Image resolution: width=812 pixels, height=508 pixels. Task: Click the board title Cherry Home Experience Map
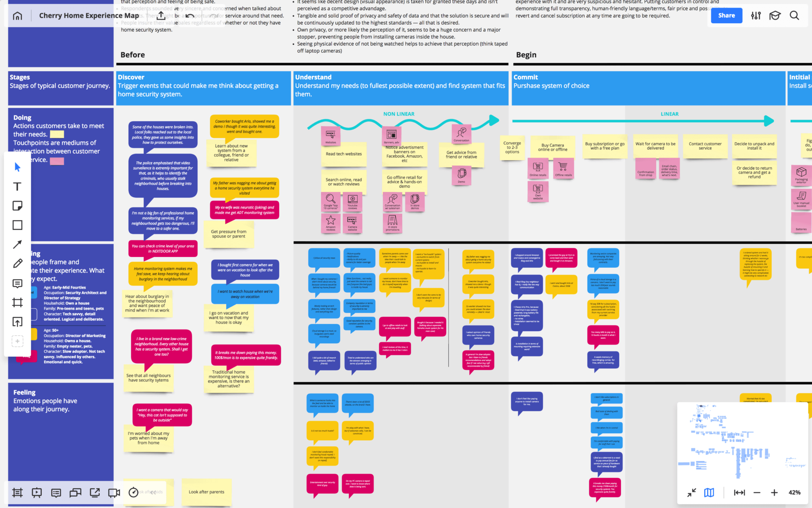coord(89,15)
